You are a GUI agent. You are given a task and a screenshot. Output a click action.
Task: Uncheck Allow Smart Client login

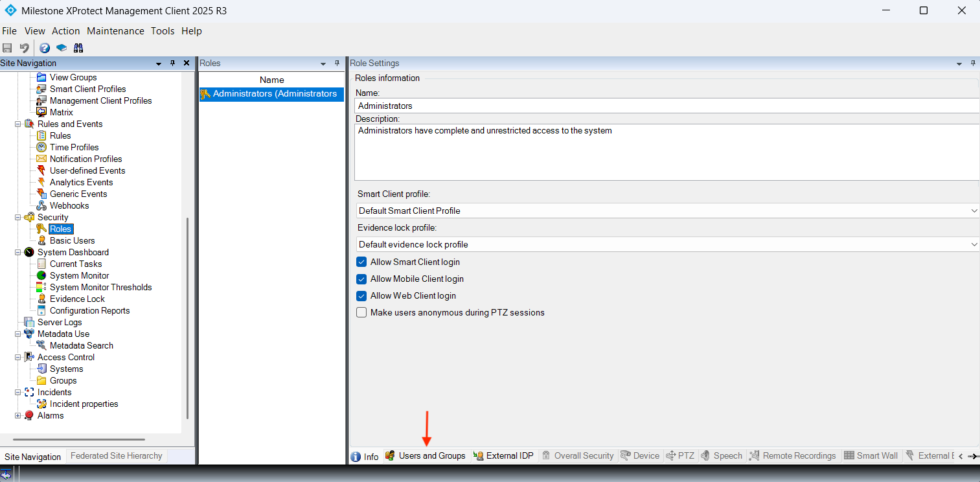tap(361, 262)
